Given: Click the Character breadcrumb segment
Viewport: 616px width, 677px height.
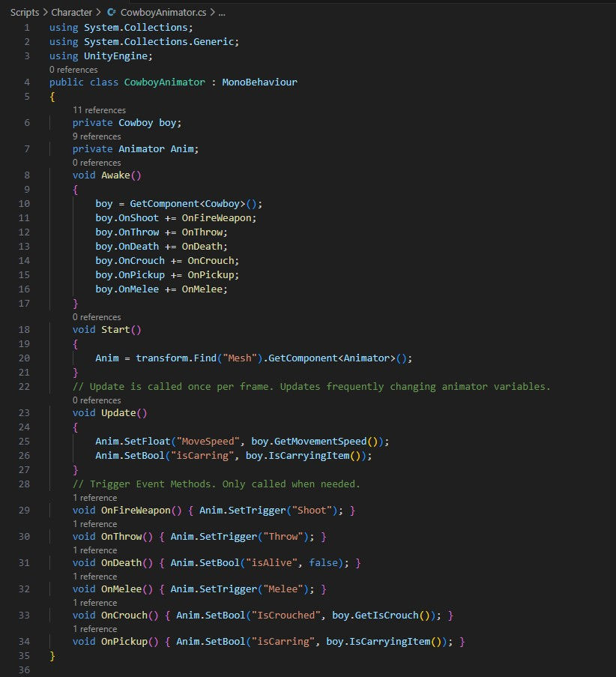Looking at the screenshot, I should tap(72, 13).
